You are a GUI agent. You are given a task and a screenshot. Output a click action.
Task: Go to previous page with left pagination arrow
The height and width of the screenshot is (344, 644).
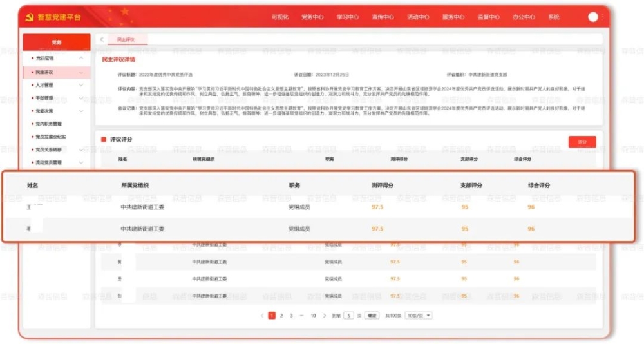click(x=262, y=316)
